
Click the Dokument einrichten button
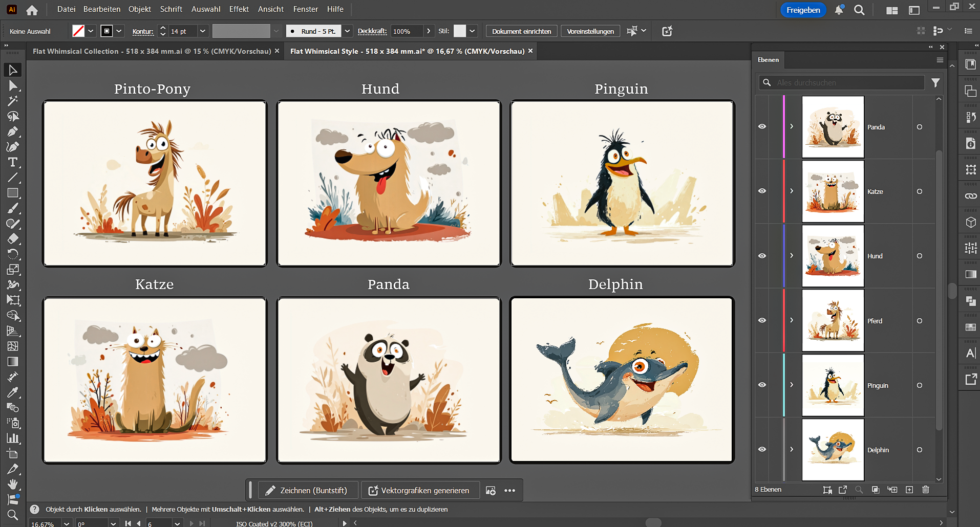point(521,31)
